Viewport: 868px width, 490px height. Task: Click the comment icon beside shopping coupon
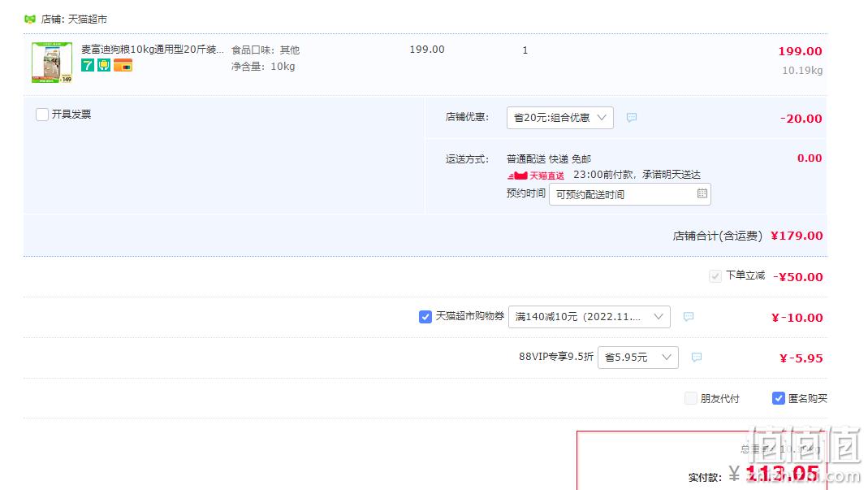click(688, 316)
